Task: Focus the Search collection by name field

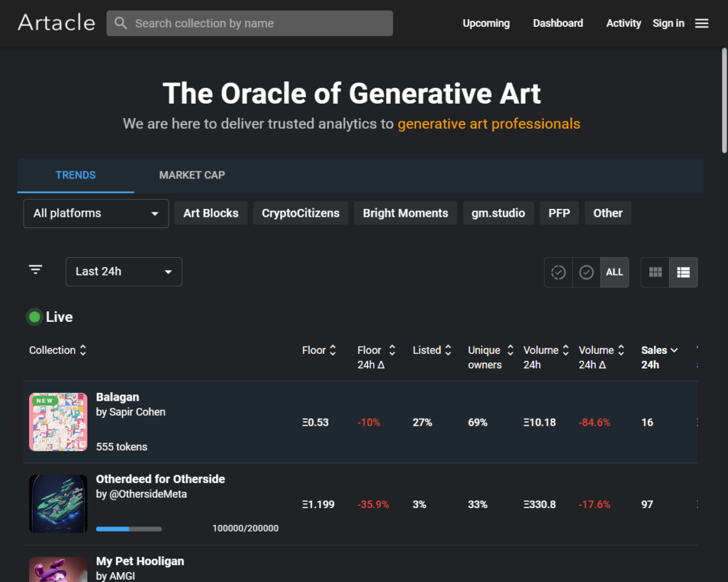Action: [x=250, y=23]
